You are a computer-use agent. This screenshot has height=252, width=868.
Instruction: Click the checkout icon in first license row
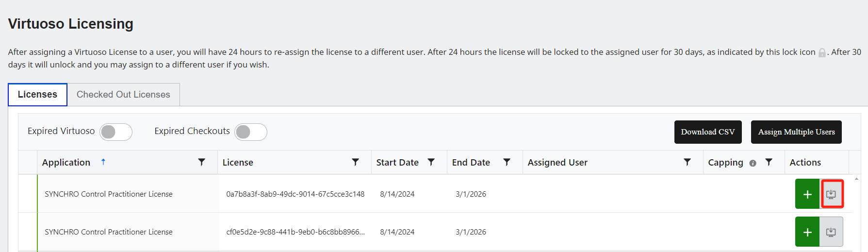831,194
